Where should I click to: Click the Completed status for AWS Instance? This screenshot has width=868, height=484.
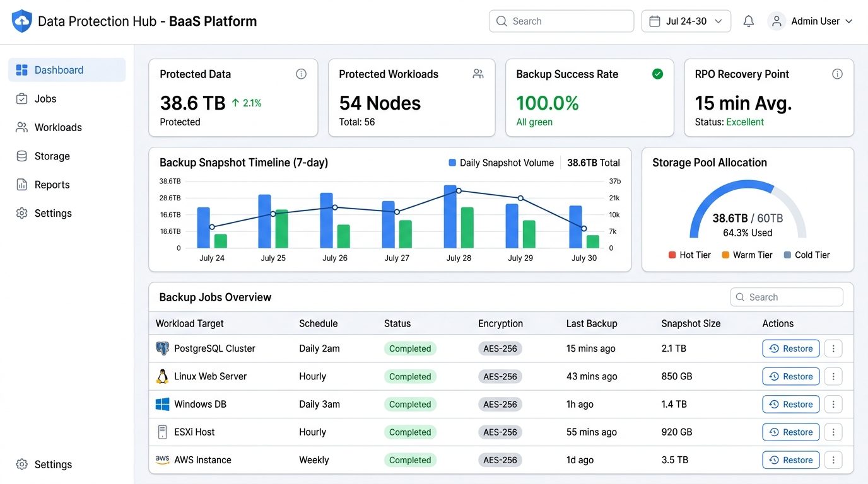(x=410, y=460)
